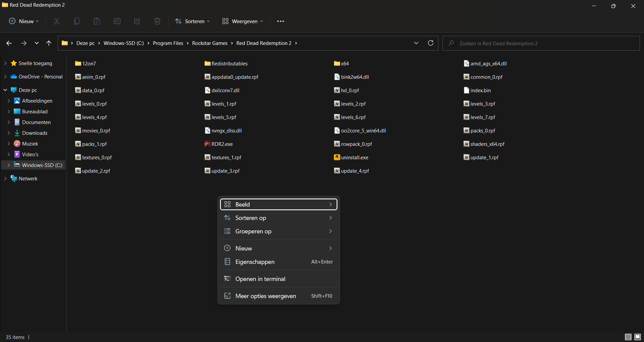This screenshot has height=342, width=644.
Task: Choose Meer opties weergeven
Action: coord(278,296)
